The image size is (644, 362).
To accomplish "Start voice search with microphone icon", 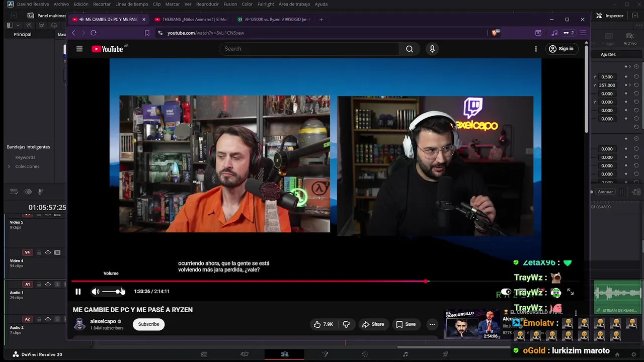I will 432,49.
